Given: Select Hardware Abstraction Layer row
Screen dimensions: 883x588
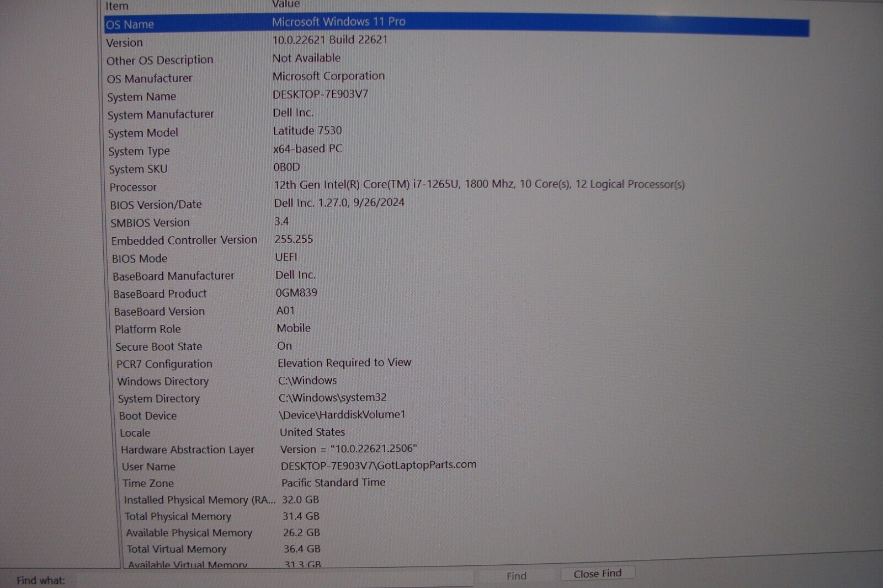Looking at the screenshot, I should point(187,450).
